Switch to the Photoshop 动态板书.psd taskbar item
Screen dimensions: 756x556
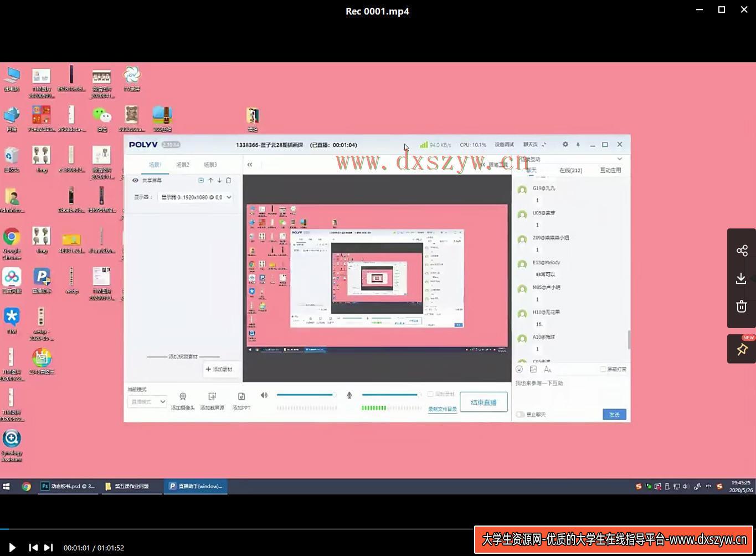(x=68, y=486)
